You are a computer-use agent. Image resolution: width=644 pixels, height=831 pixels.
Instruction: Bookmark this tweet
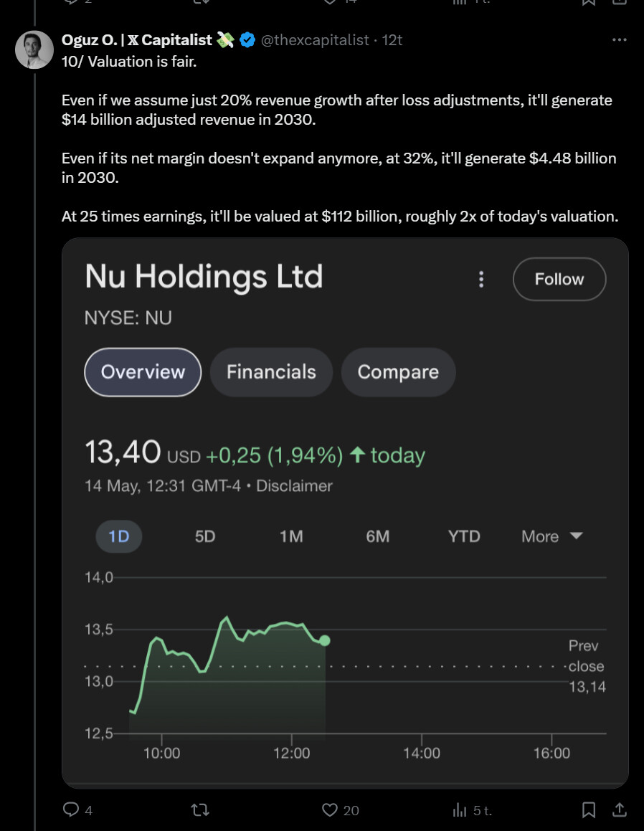click(x=589, y=809)
